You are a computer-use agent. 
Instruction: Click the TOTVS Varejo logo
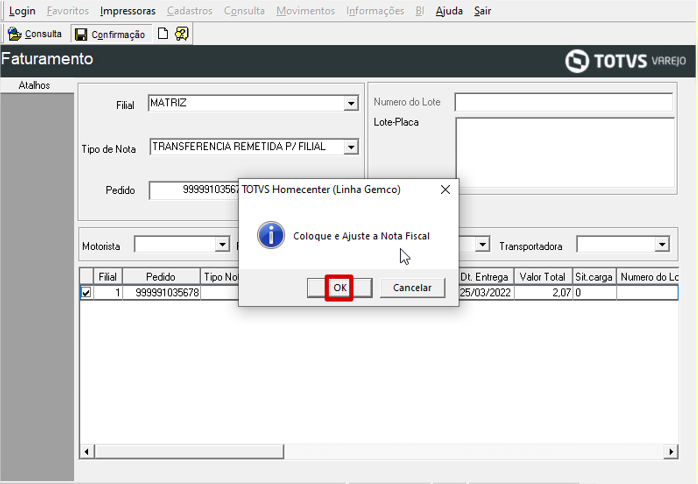625,61
